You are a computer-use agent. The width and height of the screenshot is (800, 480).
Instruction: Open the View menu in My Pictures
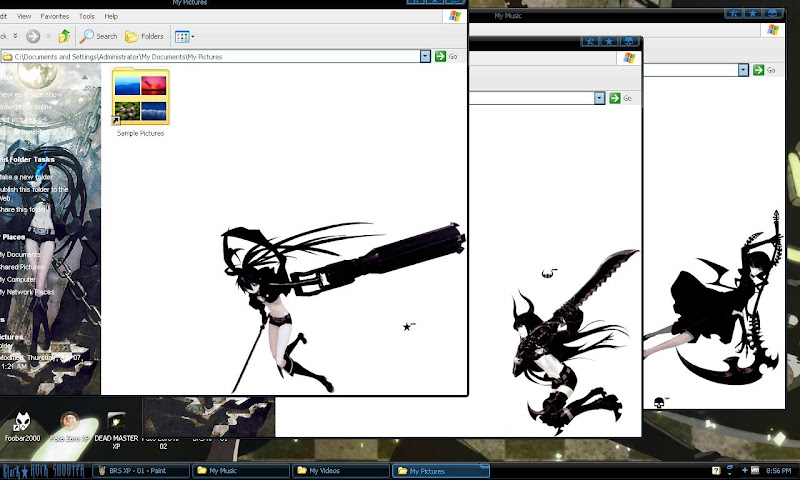pyautogui.click(x=23, y=16)
